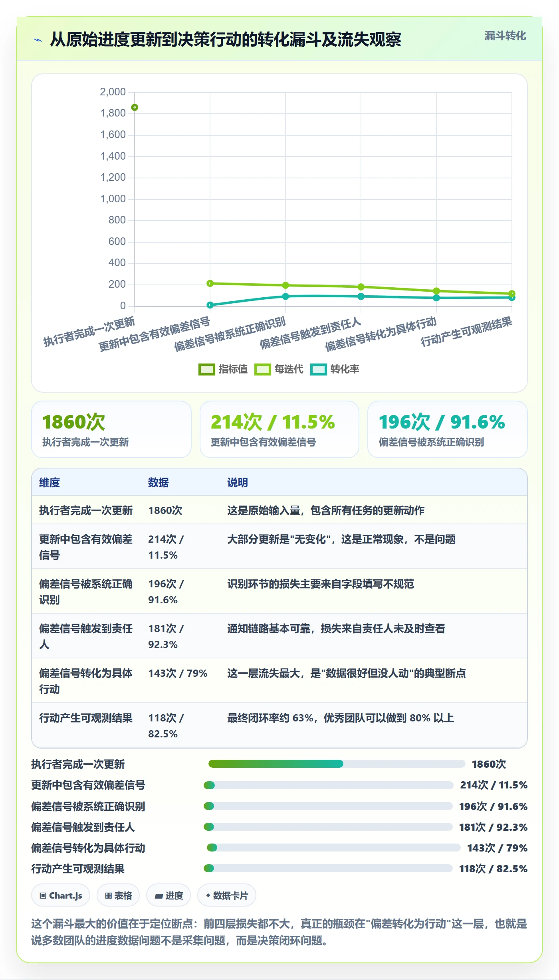Click the 执行者完成一次更新 progress bar
Image resolution: width=559 pixels, height=980 pixels.
click(337, 764)
